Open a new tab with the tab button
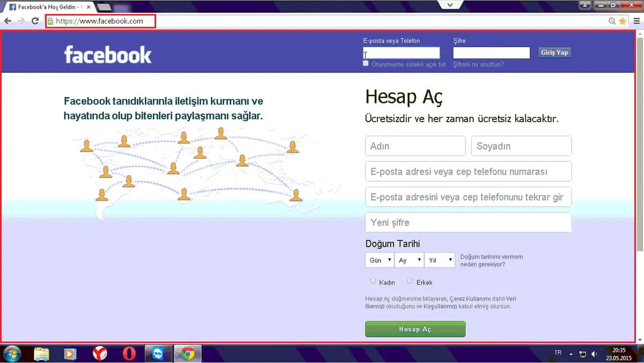 [105, 8]
